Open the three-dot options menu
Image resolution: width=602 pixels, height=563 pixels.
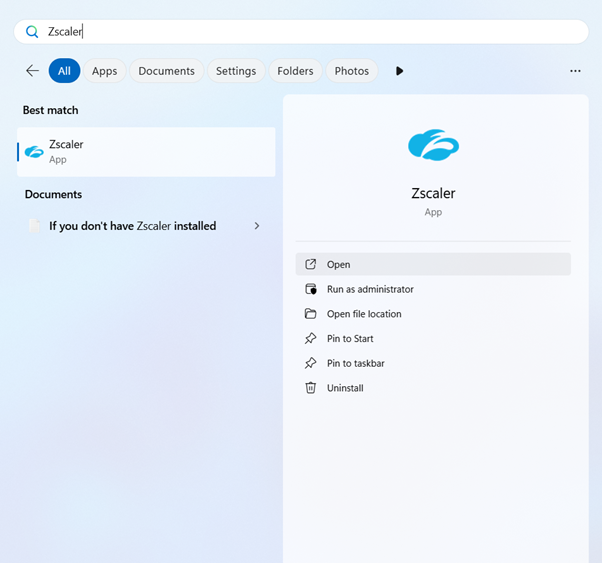click(x=575, y=71)
